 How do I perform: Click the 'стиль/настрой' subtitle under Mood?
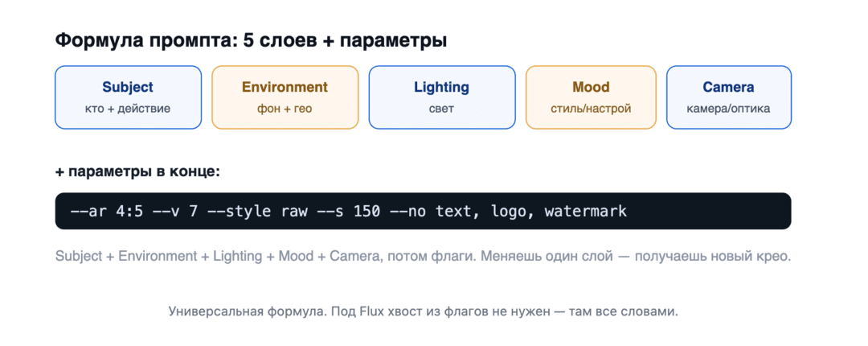tap(591, 109)
